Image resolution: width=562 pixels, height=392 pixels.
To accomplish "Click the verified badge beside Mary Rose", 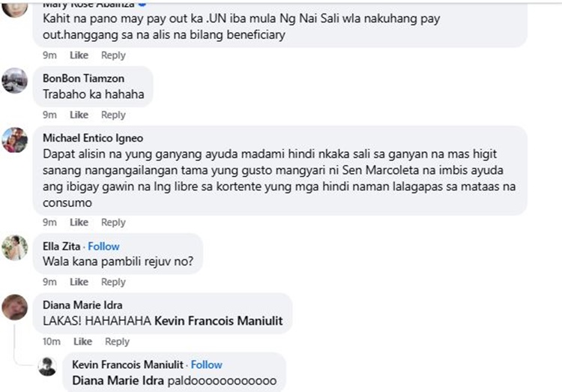I will (x=142, y=4).
